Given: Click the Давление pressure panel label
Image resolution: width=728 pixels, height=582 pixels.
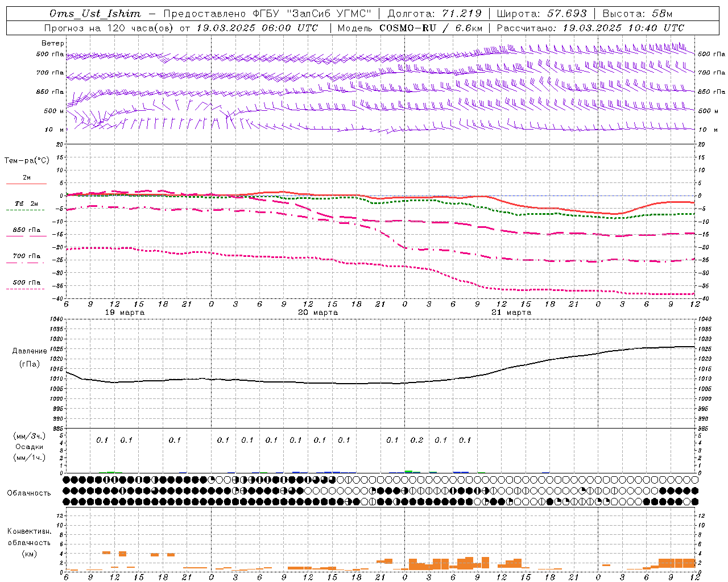Looking at the screenshot, I should pos(30,351).
